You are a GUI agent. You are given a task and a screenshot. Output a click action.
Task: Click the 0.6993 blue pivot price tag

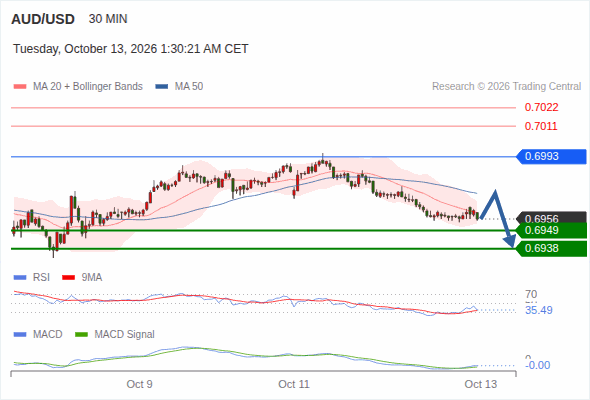551,157
